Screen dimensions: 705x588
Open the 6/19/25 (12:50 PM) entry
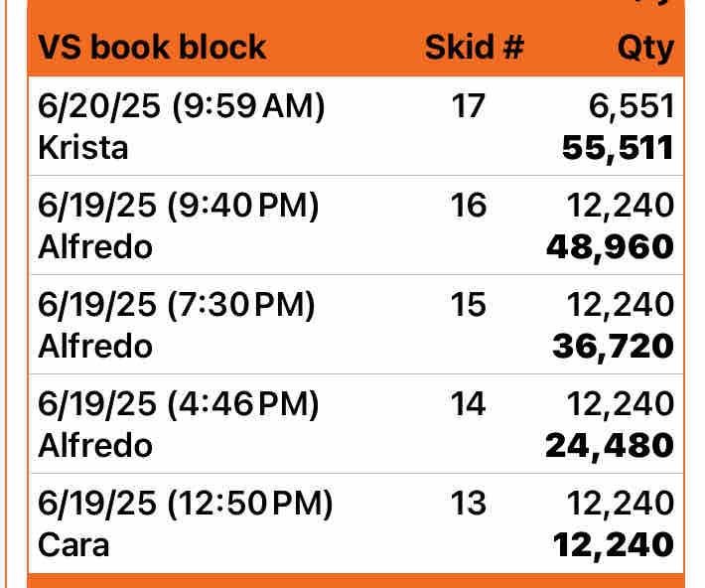pos(186,504)
